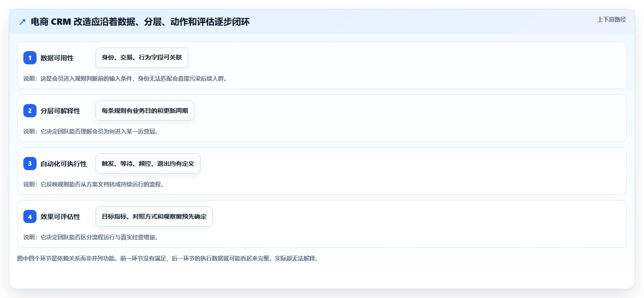
Task: Click the 触发、等待、频控、退出均有定义 chip
Action: tap(148, 164)
